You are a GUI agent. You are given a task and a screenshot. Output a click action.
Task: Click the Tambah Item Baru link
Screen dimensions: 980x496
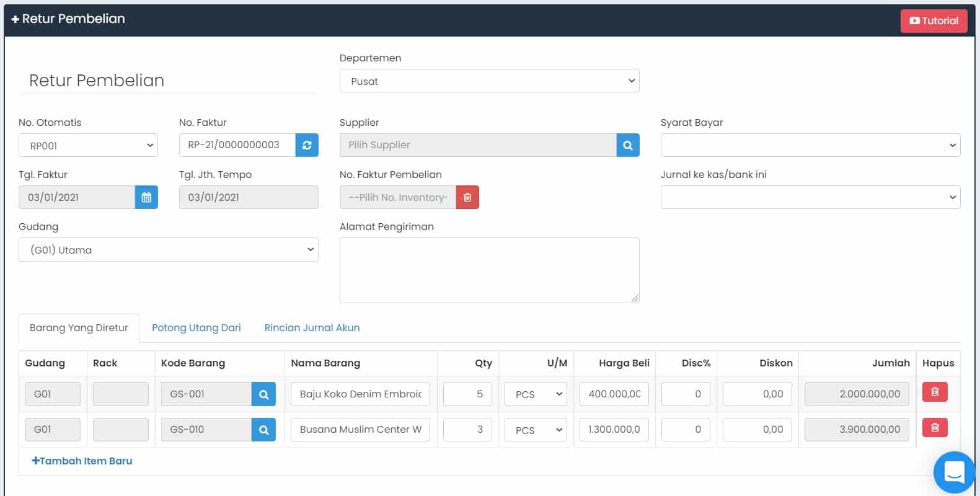[x=82, y=461]
